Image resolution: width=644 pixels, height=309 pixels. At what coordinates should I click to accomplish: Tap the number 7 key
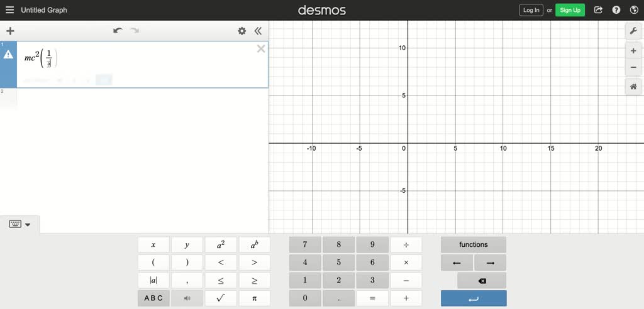click(305, 244)
